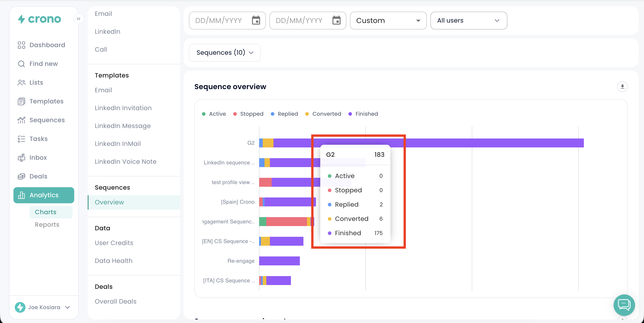The image size is (644, 323).
Task: Download the Sequence overview chart
Action: [622, 86]
